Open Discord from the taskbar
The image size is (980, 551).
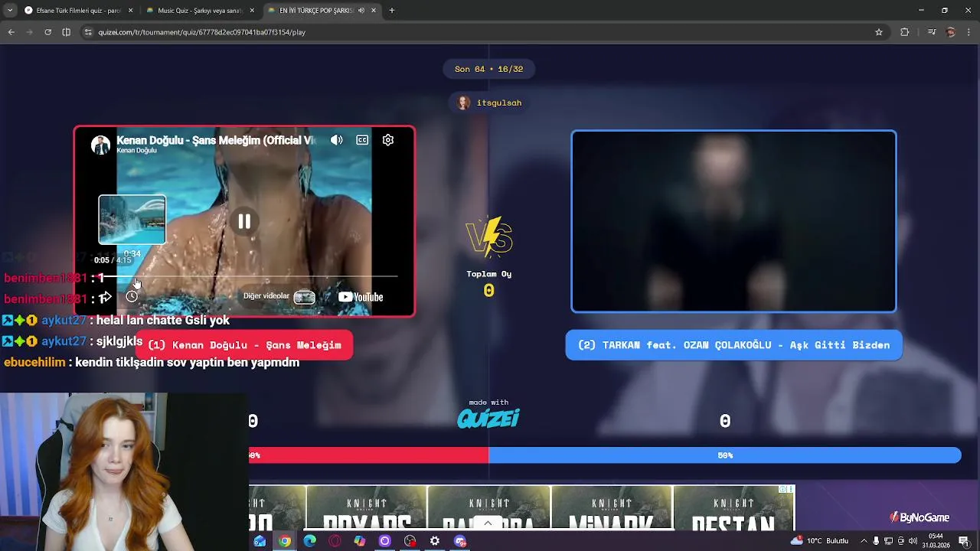tap(460, 541)
